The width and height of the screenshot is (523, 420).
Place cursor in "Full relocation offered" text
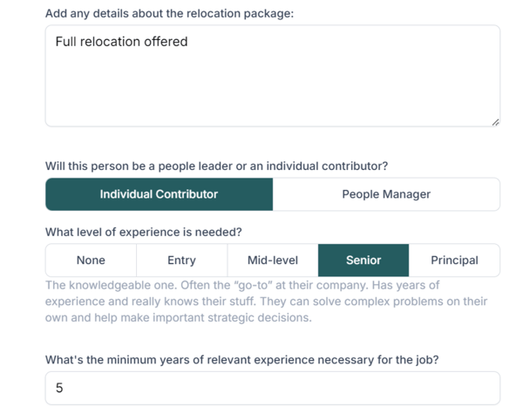pos(121,41)
